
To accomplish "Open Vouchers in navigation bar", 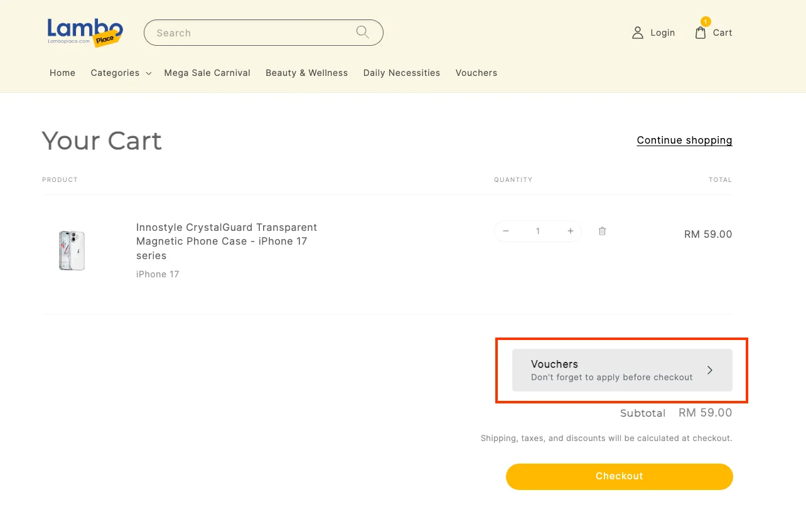I will tap(476, 73).
